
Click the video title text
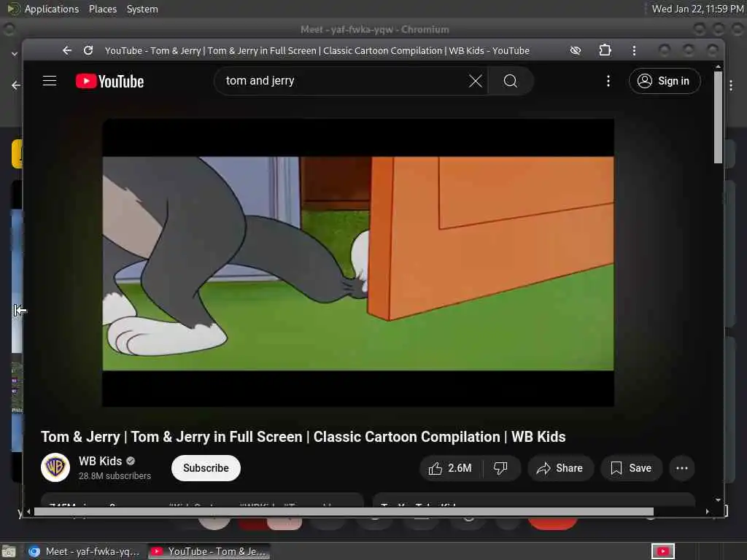(303, 437)
